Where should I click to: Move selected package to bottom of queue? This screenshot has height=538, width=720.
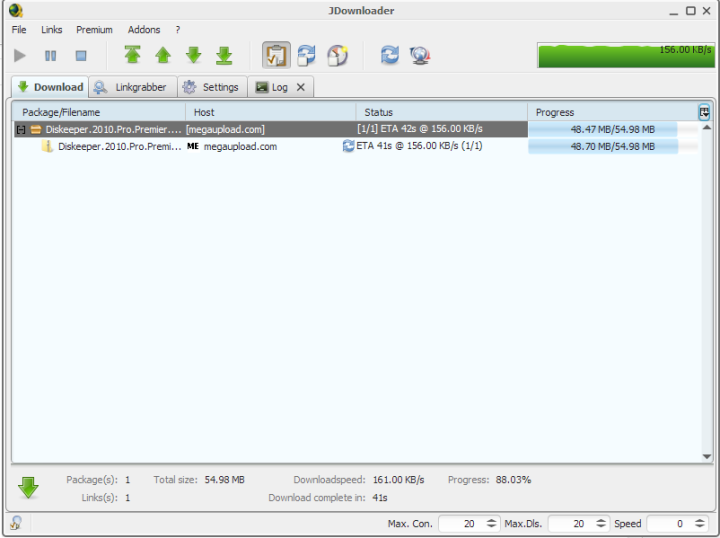pyautogui.click(x=224, y=55)
